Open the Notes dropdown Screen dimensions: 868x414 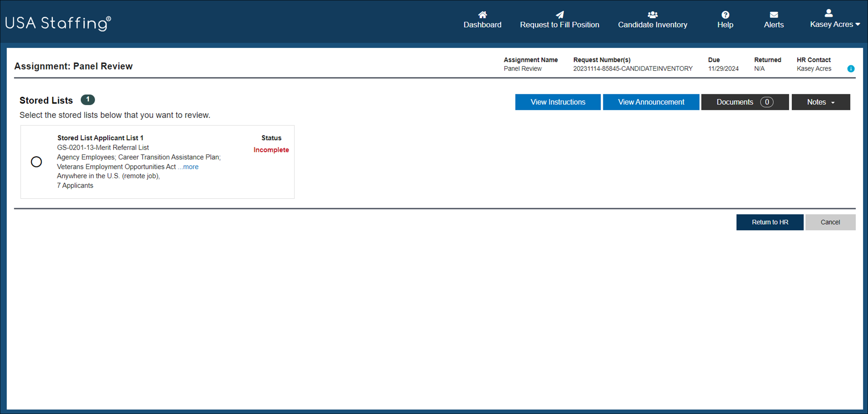click(820, 102)
